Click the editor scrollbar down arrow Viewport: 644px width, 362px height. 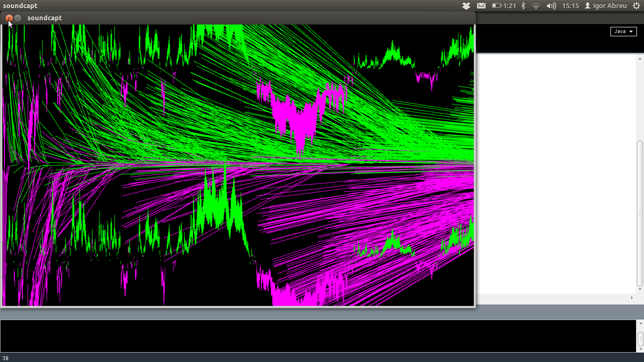[640, 290]
